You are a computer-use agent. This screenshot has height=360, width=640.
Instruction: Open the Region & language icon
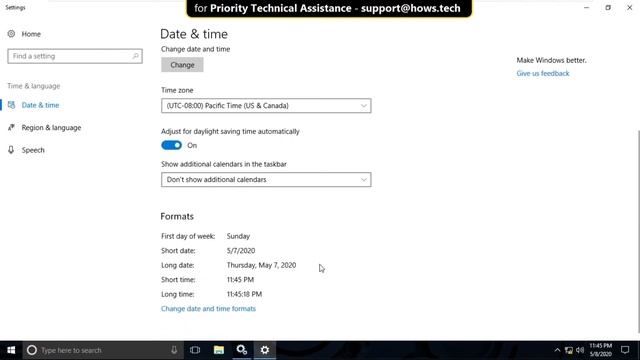11,127
